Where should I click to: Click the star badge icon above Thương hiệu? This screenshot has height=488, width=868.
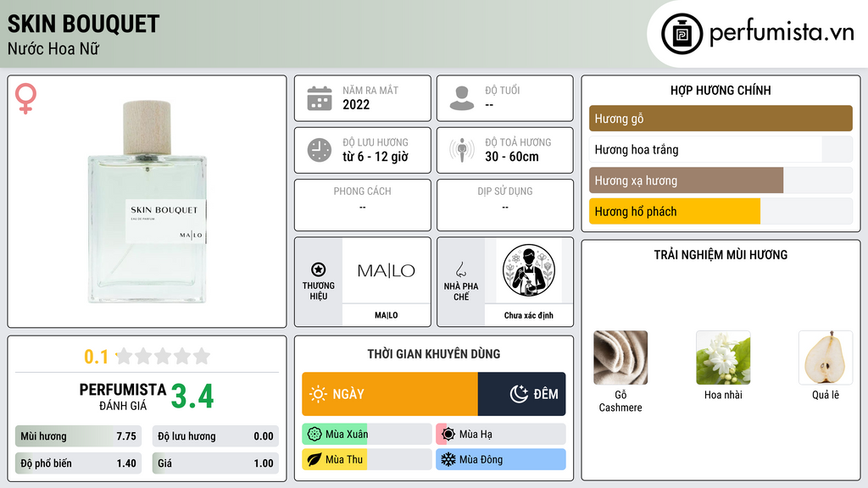(x=319, y=269)
